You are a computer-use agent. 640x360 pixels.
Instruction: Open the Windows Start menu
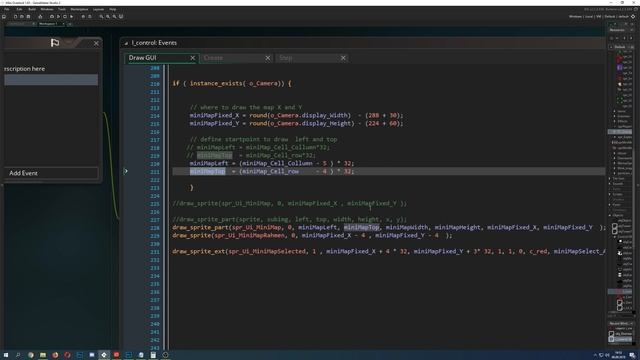[x=6, y=355]
